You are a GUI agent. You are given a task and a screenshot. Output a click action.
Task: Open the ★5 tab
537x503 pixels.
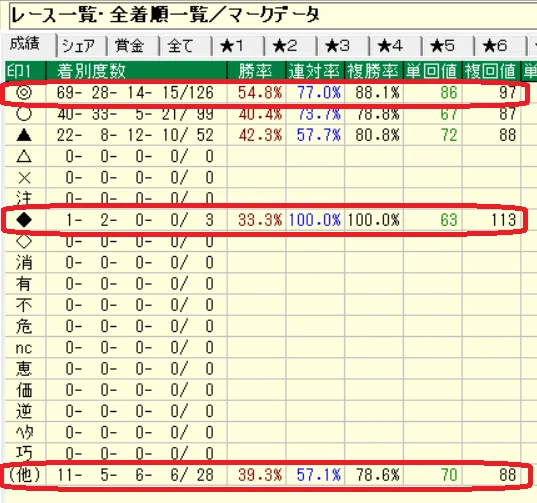pos(448,46)
